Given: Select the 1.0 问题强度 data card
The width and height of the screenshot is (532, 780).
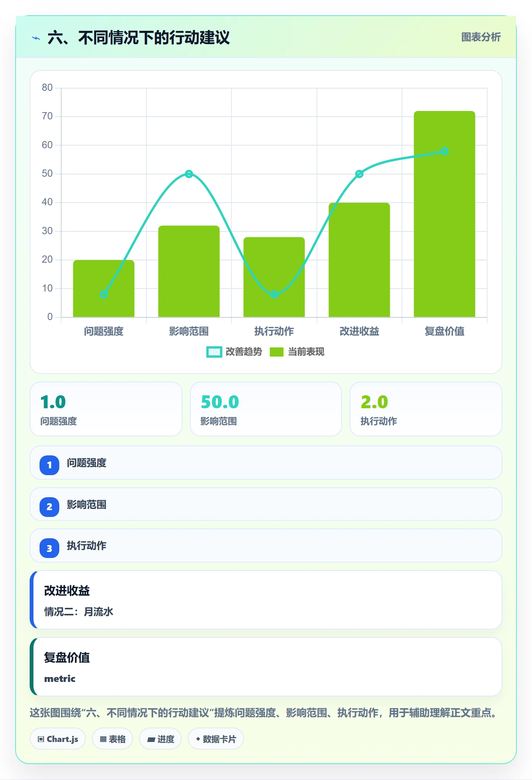Looking at the screenshot, I should 106,409.
